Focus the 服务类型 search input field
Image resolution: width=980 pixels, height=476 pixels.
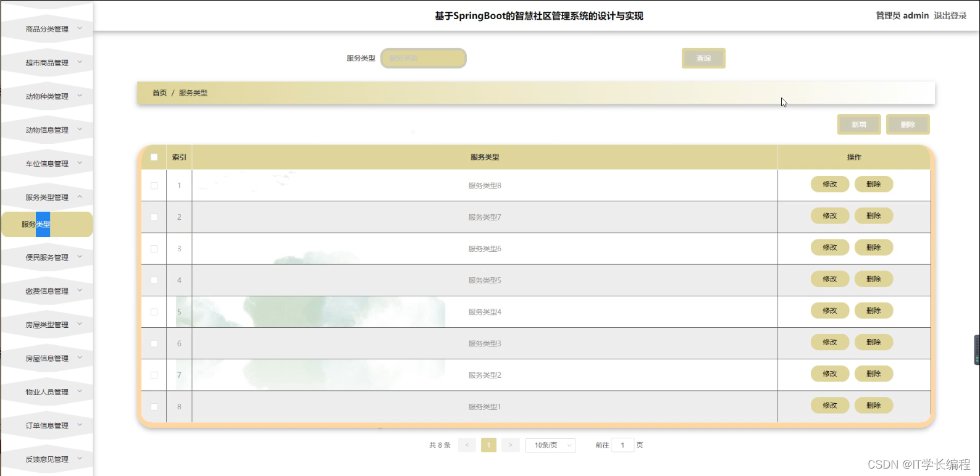tap(424, 58)
